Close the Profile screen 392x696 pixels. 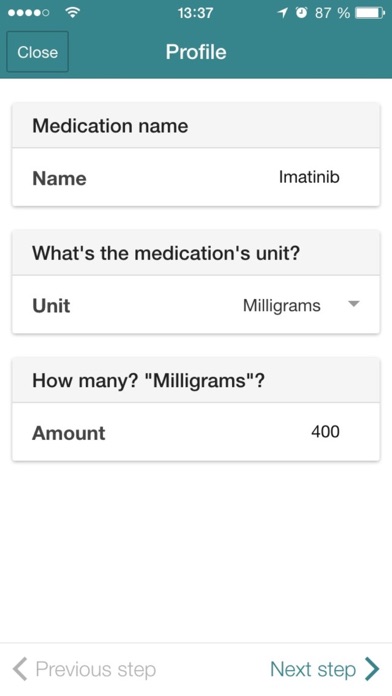37,52
